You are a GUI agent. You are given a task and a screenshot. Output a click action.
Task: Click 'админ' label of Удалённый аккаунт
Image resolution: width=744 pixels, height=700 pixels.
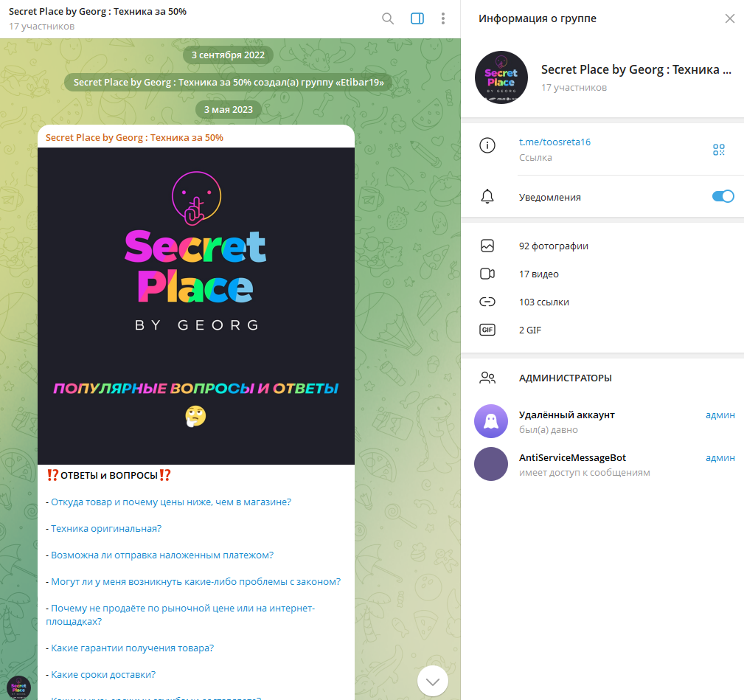(x=720, y=415)
